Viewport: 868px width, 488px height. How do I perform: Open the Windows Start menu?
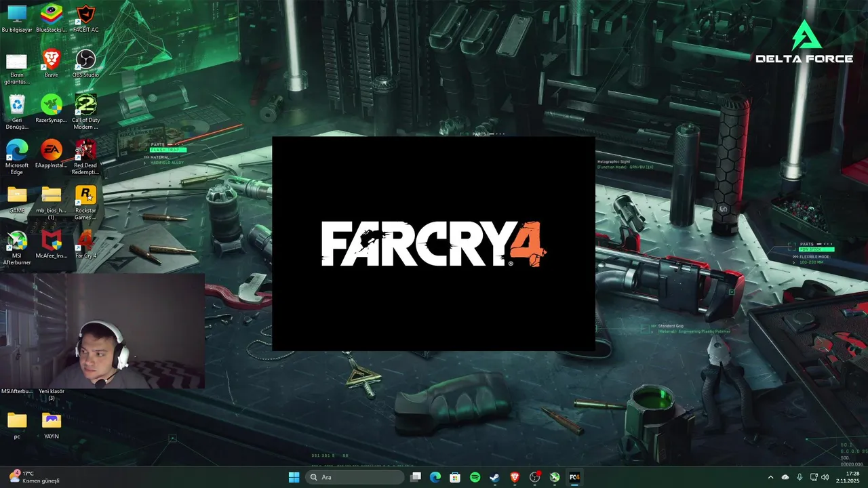pyautogui.click(x=294, y=477)
